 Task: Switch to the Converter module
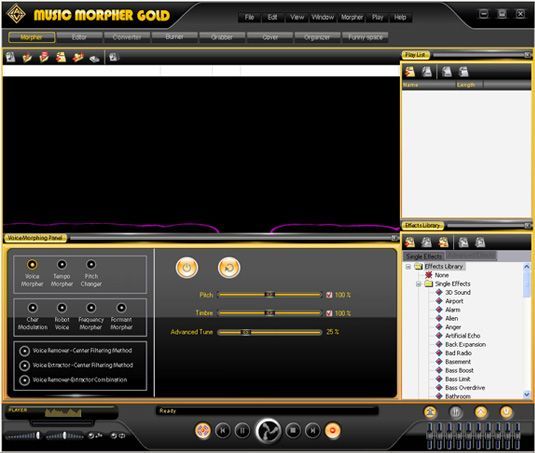[x=127, y=37]
